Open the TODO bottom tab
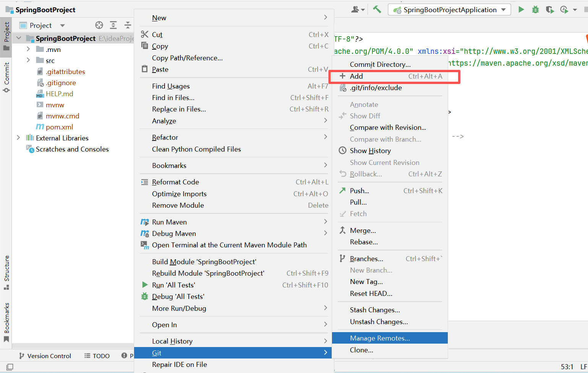Viewport: 588px width, 373px height. pyautogui.click(x=97, y=356)
